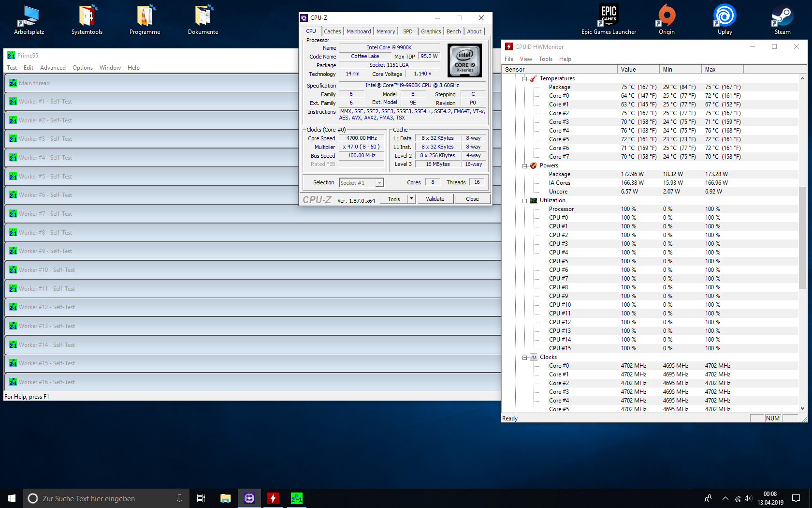Click the Windows search box on taskbar
The height and width of the screenshot is (508, 812).
[x=106, y=498]
